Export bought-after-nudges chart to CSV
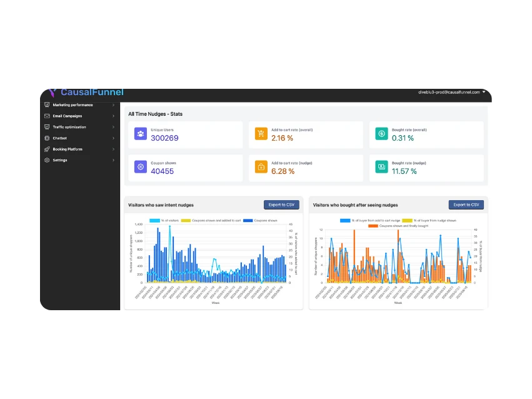Viewport: 532px width, 399px height. [x=466, y=205]
